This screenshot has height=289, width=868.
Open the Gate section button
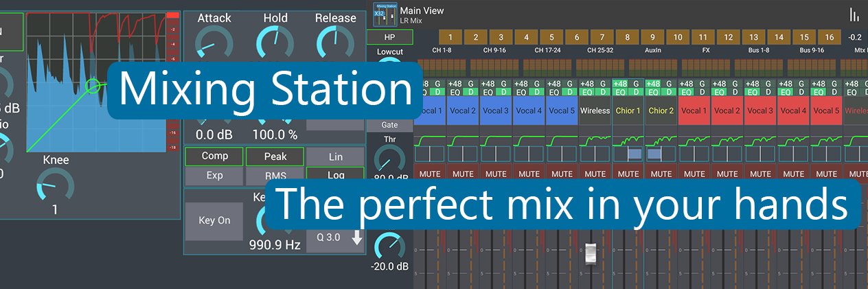(x=389, y=125)
